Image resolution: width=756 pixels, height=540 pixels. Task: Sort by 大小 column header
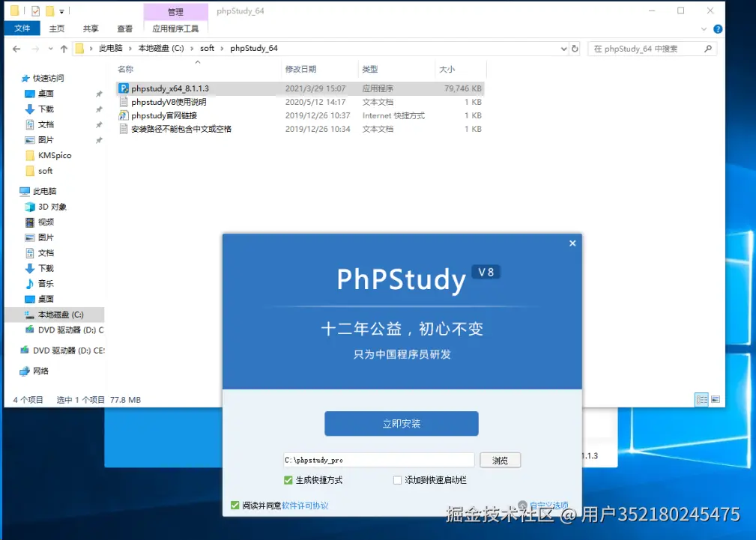coord(447,70)
